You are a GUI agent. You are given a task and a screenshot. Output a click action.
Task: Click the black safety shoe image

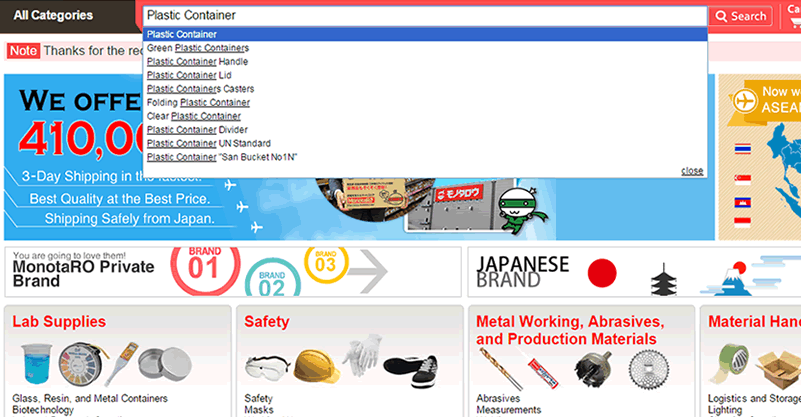(x=410, y=372)
